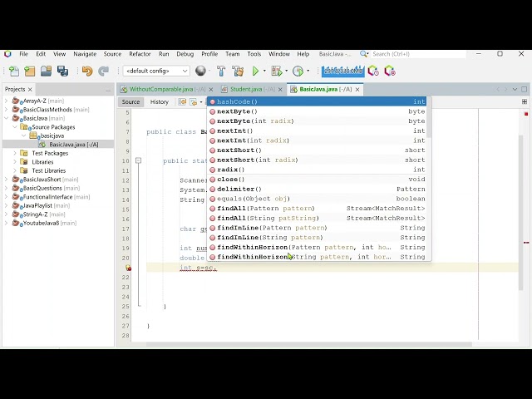Open the Profile Project dropdown arrow
Image resolution: width=532 pixels, height=399 pixels.
[308, 71]
